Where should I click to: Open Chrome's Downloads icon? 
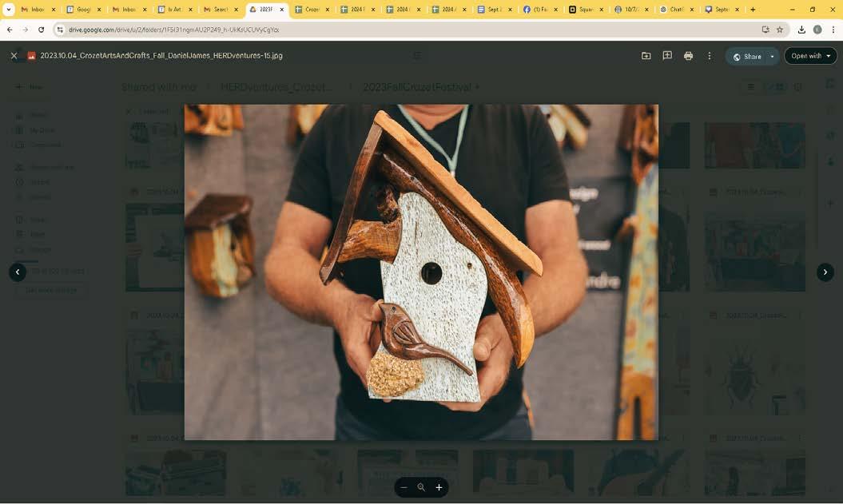tap(801, 30)
